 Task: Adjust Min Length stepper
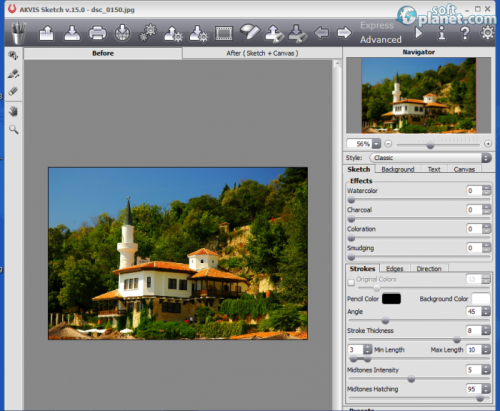pyautogui.click(x=367, y=349)
